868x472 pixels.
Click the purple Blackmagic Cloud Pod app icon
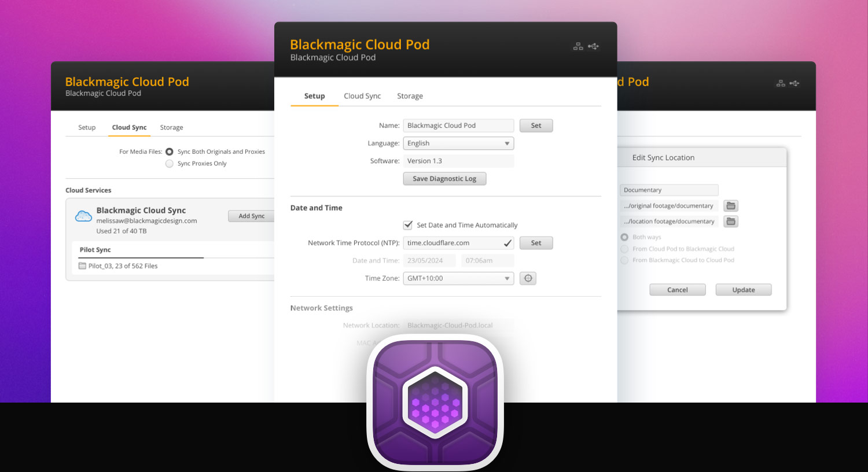click(x=435, y=404)
